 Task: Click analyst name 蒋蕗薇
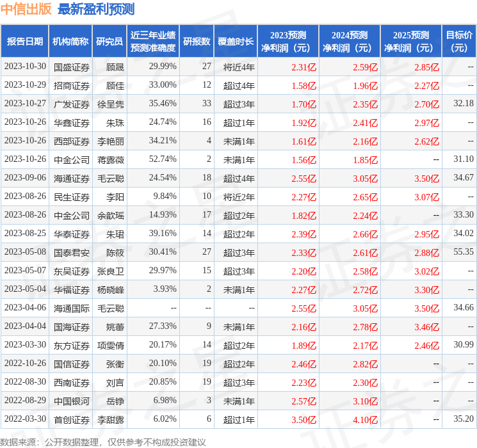click(111, 159)
